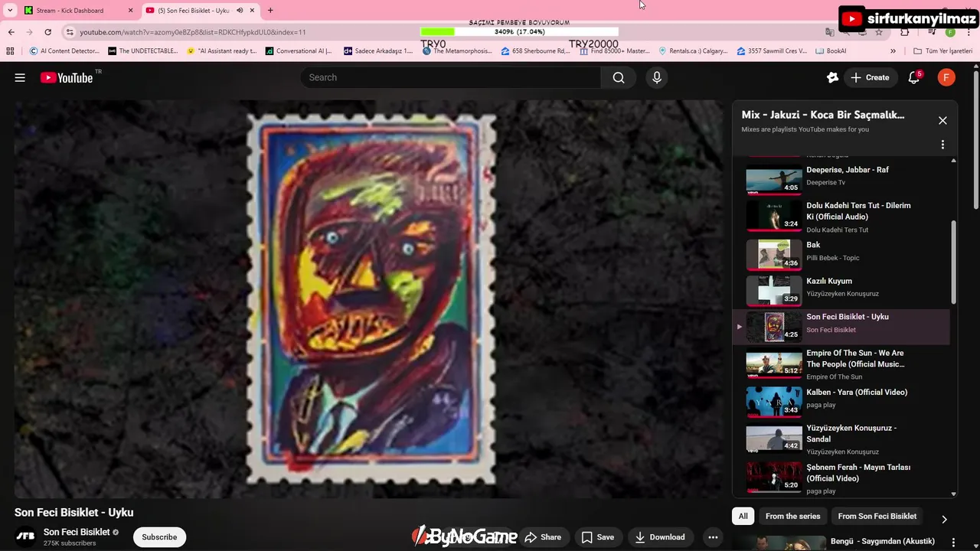980x551 pixels.
Task: Play Yüzyüzeyken Konuşuruz - Sandal
Action: tap(841, 439)
